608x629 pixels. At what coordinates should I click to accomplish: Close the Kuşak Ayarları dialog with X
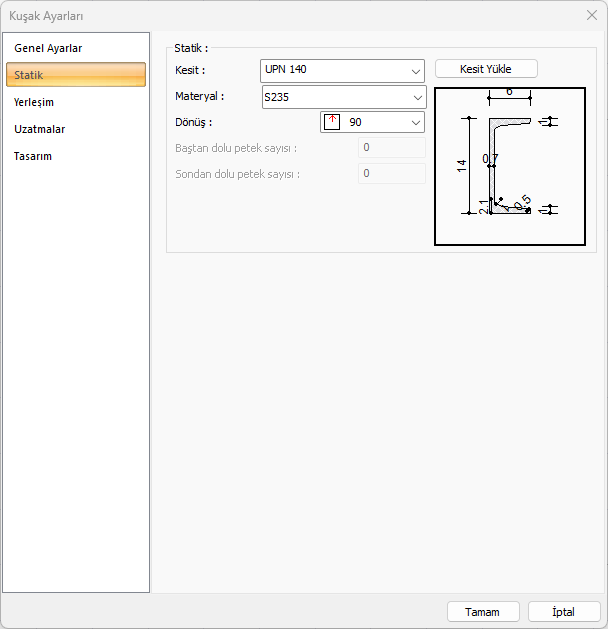[x=591, y=15]
